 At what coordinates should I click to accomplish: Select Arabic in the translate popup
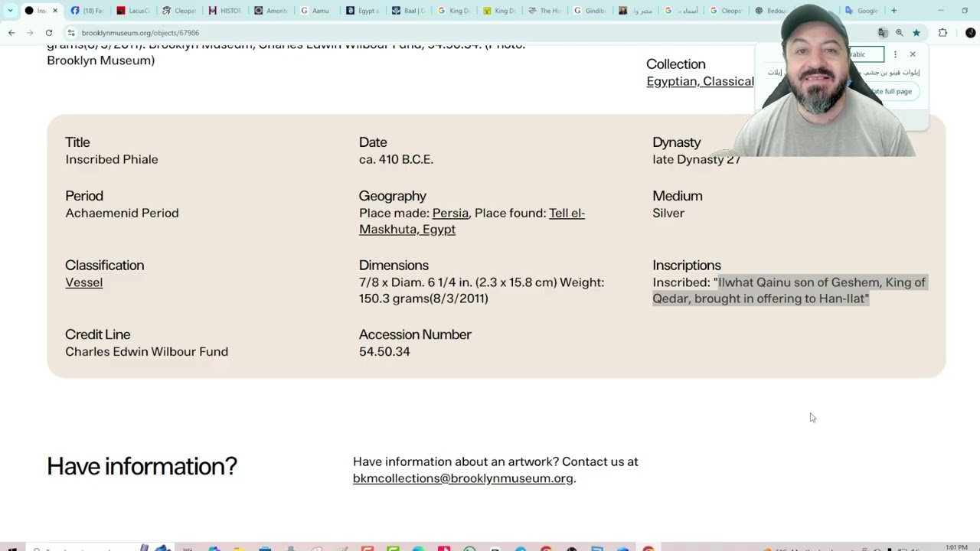click(862, 54)
